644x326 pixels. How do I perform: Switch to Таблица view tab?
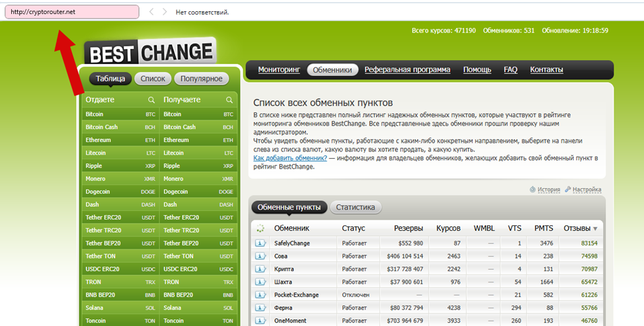[110, 79]
